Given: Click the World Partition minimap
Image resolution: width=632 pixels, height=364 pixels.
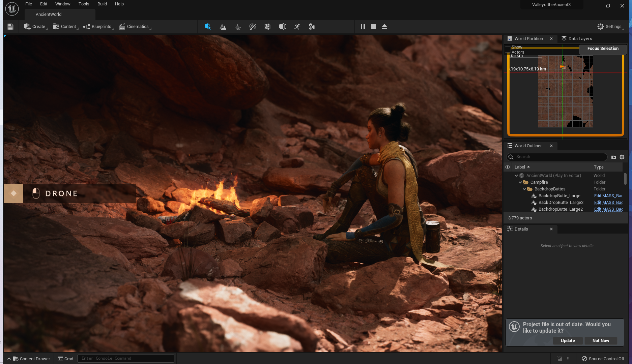Looking at the screenshot, I should pyautogui.click(x=566, y=91).
